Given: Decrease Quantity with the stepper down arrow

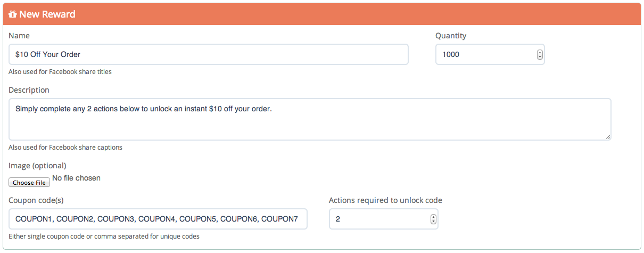Looking at the screenshot, I should (x=540, y=56).
